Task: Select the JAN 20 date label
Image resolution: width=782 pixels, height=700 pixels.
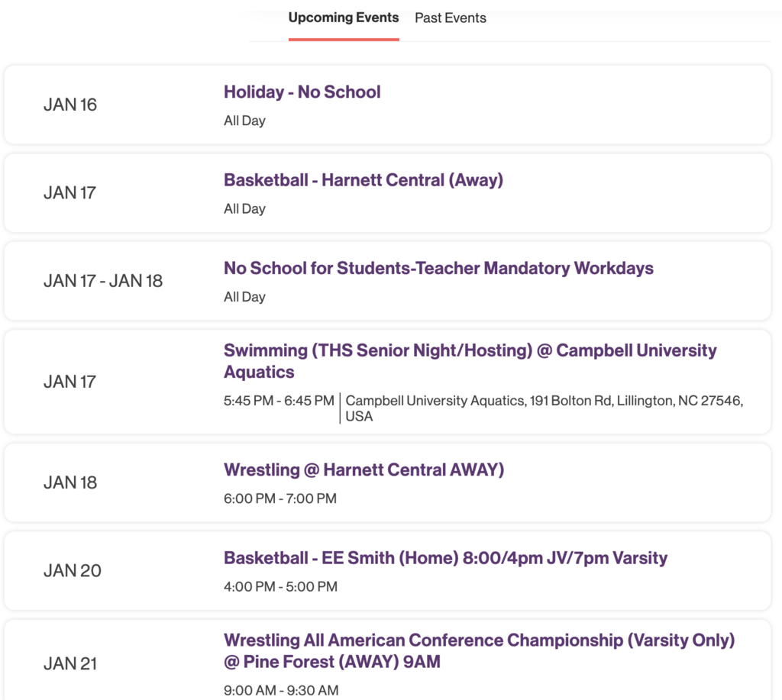Action: tap(72, 570)
